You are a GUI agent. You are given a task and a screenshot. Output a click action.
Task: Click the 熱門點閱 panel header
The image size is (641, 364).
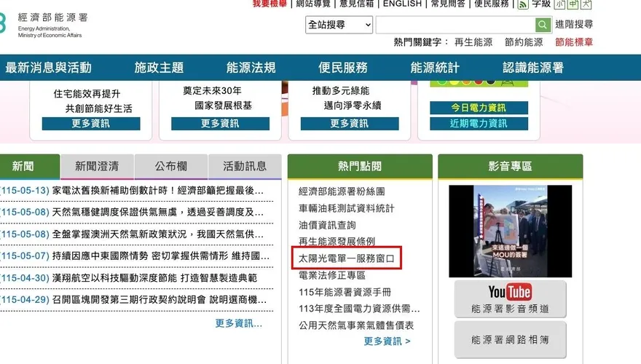pyautogui.click(x=360, y=166)
